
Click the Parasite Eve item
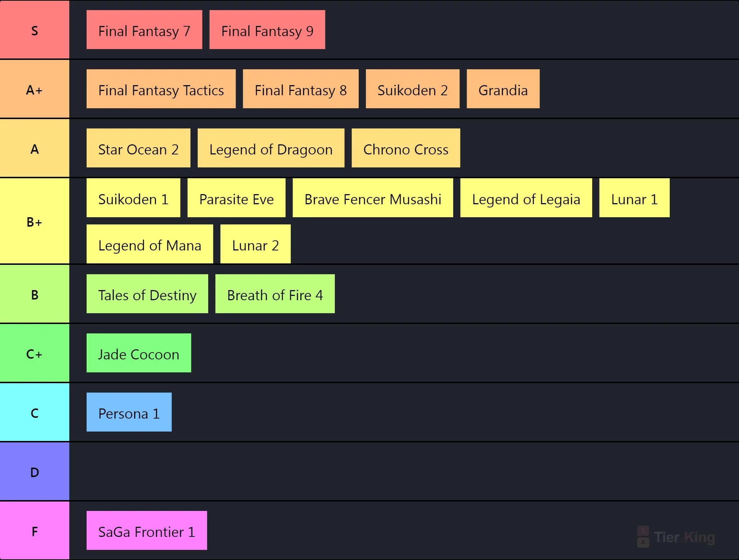point(237,198)
